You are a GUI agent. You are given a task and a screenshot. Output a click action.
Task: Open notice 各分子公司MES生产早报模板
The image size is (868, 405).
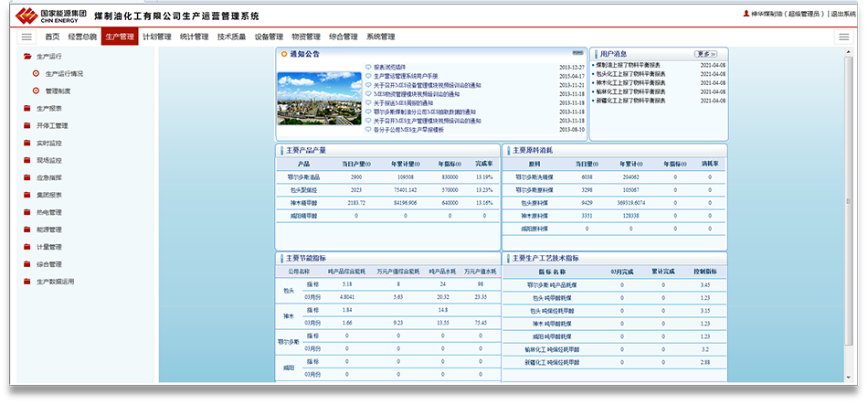408,130
